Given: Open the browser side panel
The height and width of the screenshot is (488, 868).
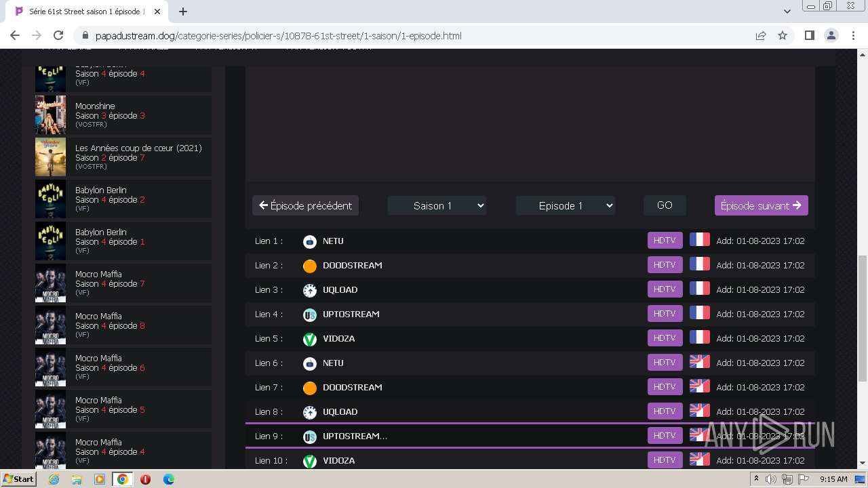Looking at the screenshot, I should pos(809,35).
